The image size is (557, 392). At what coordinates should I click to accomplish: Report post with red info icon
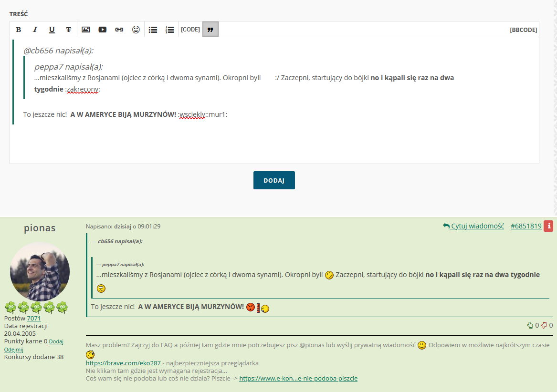pyautogui.click(x=549, y=226)
